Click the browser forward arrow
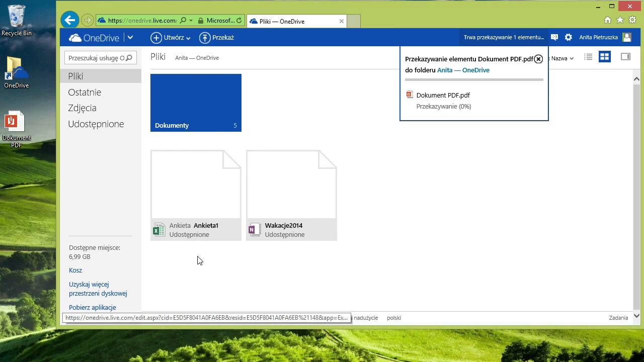This screenshot has width=644, height=362. click(87, 21)
